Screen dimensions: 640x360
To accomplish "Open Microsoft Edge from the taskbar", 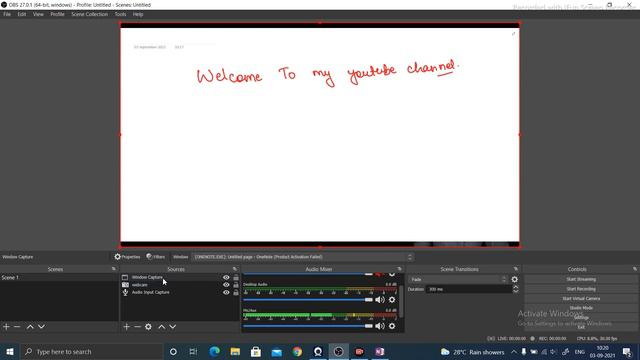I will [x=214, y=351].
